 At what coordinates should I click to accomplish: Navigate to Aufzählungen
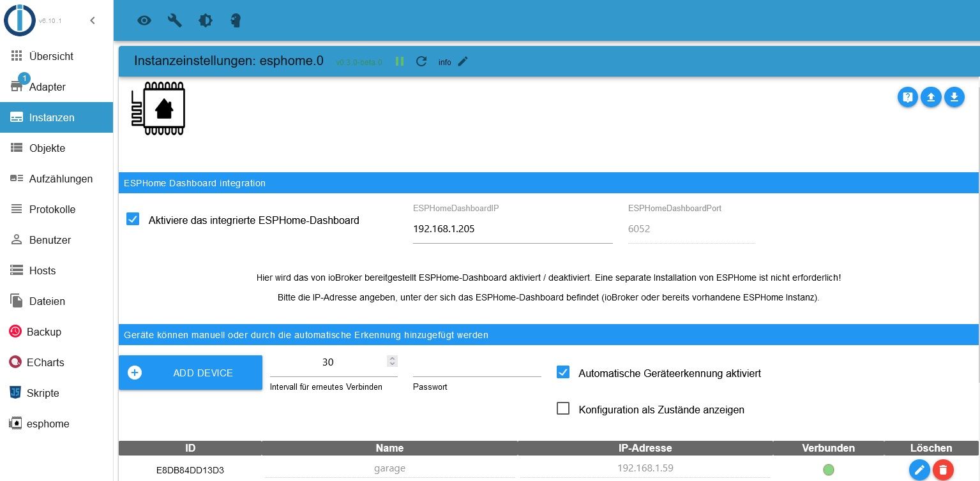tap(56, 179)
